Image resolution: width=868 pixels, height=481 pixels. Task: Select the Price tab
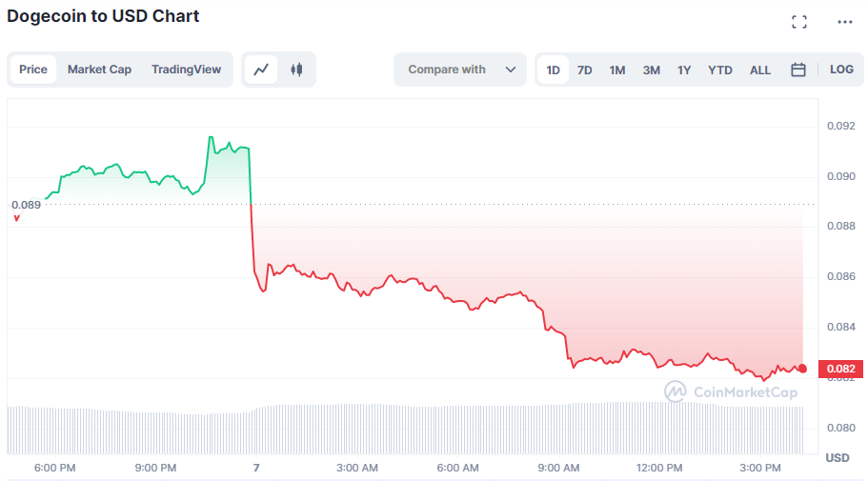pos(33,70)
